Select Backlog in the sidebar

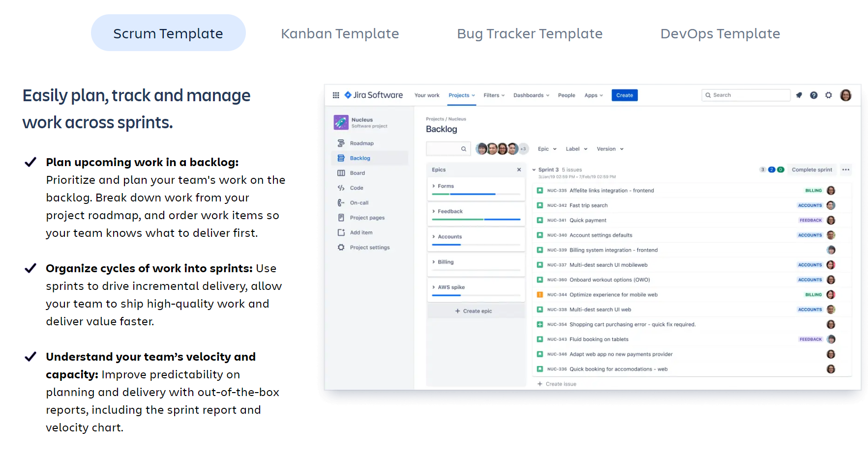coord(369,158)
